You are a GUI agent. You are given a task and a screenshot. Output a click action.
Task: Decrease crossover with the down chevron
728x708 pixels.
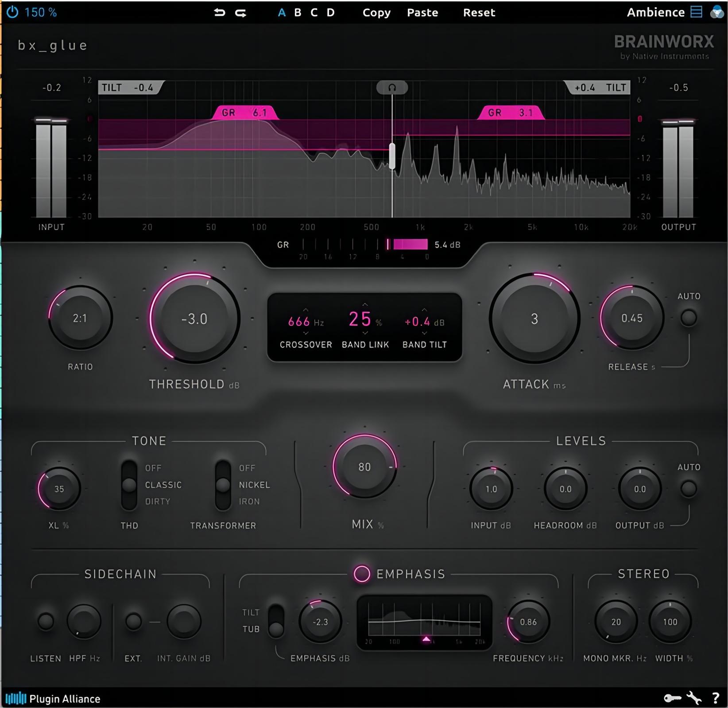tap(306, 333)
